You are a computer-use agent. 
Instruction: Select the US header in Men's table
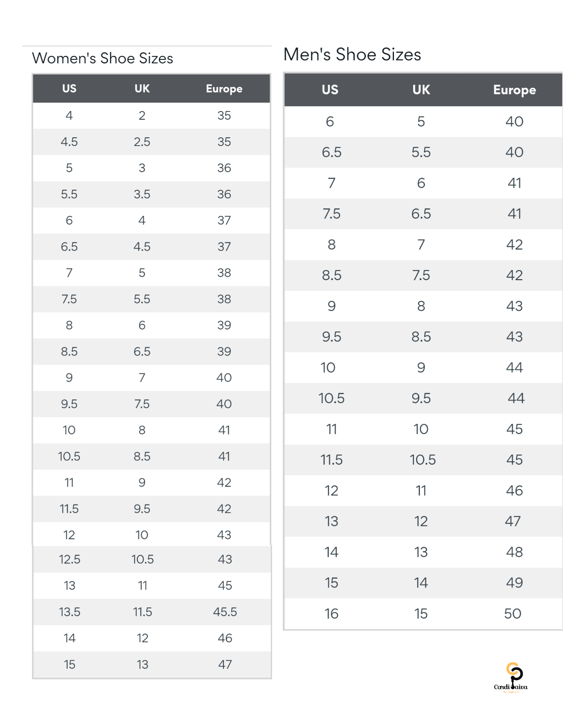pos(330,90)
